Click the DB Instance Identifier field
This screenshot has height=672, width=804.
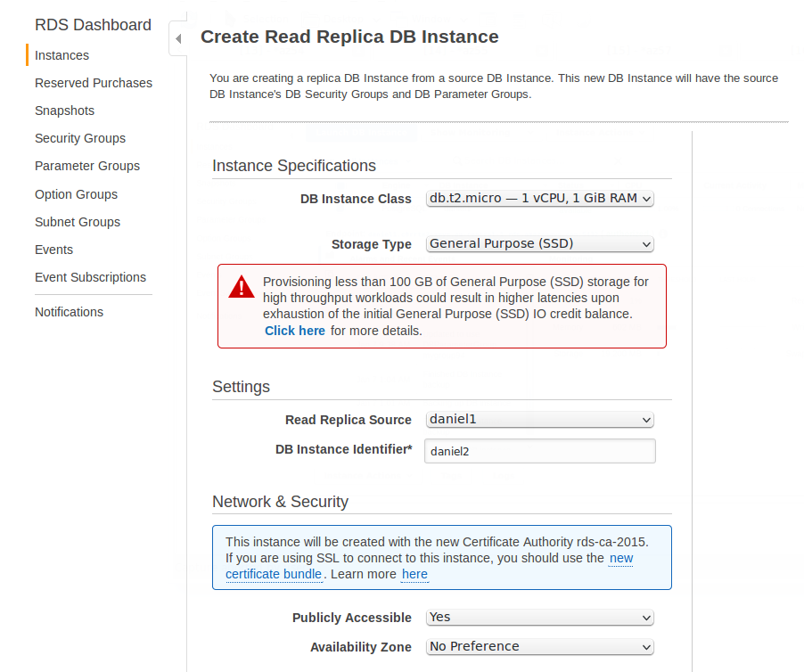(x=540, y=451)
